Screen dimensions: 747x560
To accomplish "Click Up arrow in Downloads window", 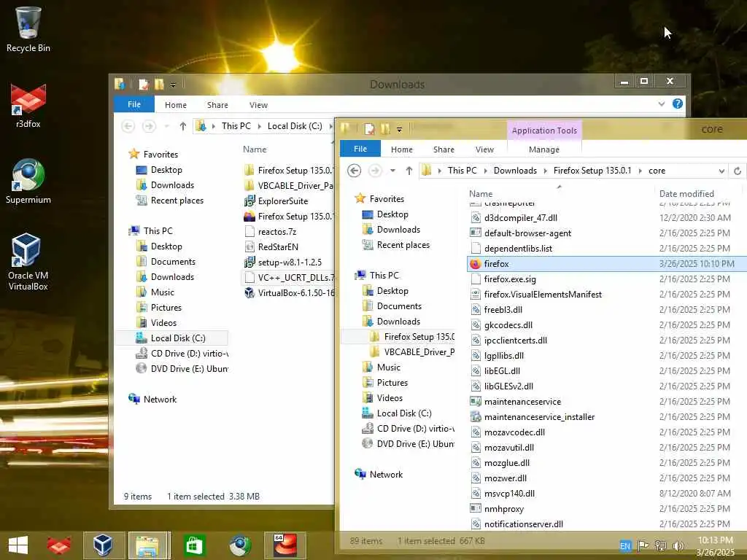I will coord(183,126).
